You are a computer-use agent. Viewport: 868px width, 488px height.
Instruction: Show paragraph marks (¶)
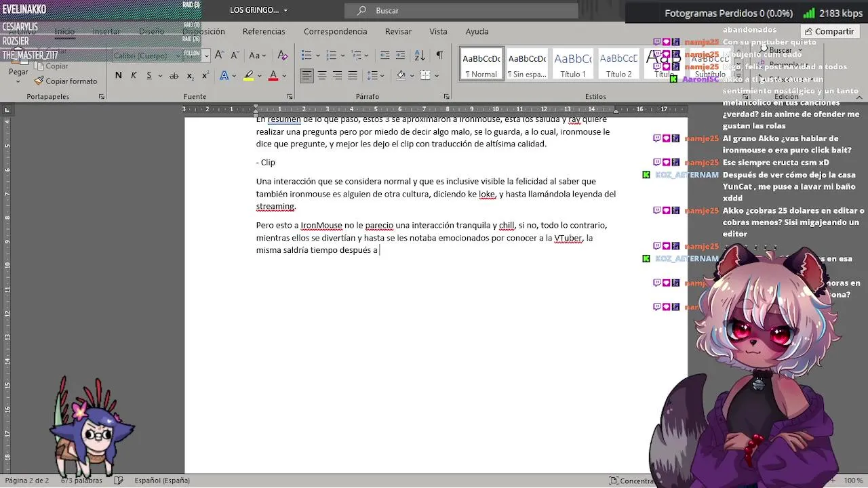point(439,56)
